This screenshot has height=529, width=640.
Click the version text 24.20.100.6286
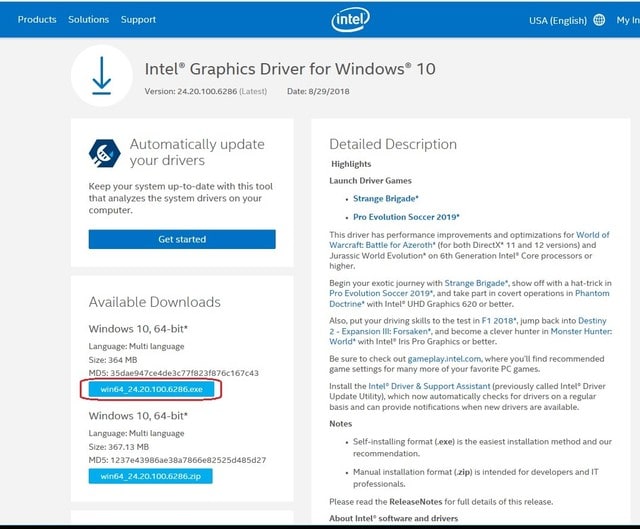[207, 91]
